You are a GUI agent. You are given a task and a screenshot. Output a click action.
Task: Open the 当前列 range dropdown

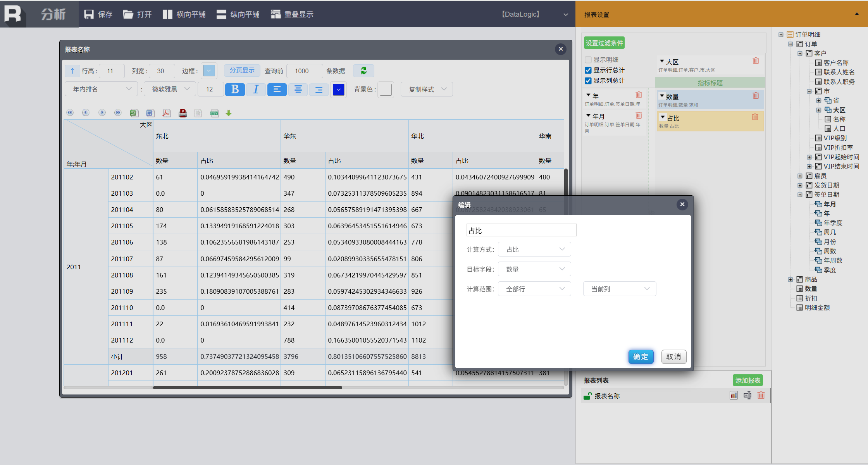pyautogui.click(x=619, y=289)
